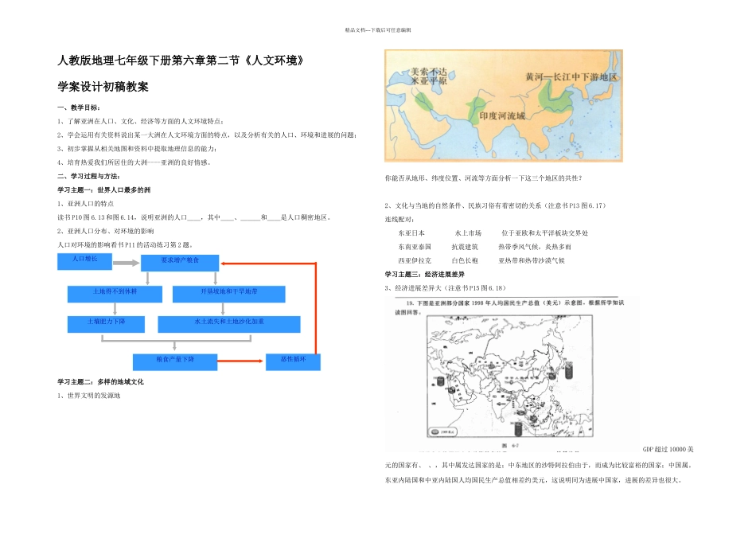Click flowchart box 水土流失和土地沙化加重
756x535 pixels.
[x=229, y=324]
